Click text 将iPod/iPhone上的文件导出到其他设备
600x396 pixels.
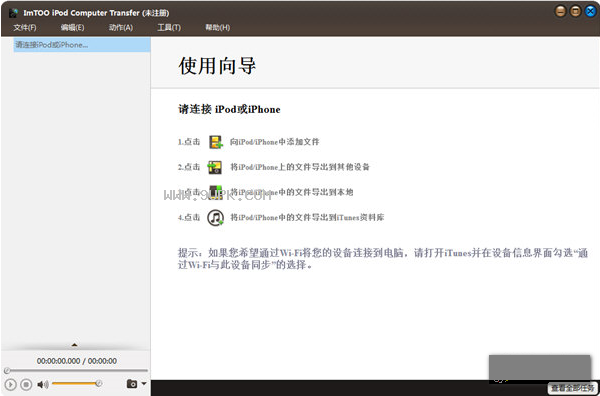tap(300, 167)
